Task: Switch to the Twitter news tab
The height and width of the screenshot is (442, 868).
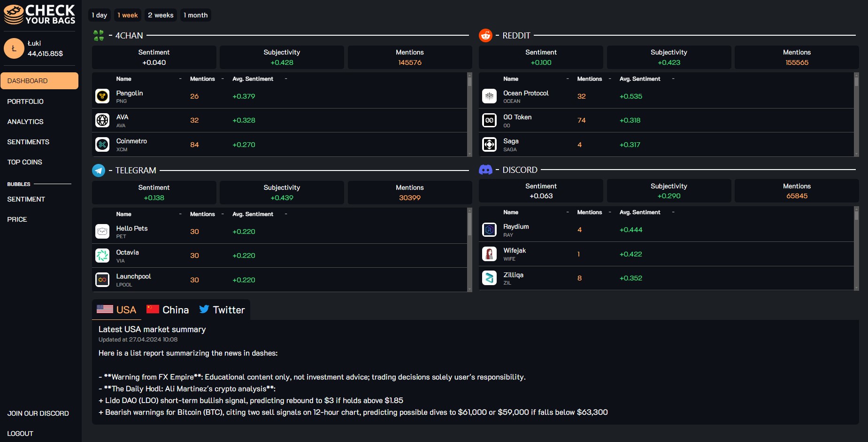Action: [222, 310]
